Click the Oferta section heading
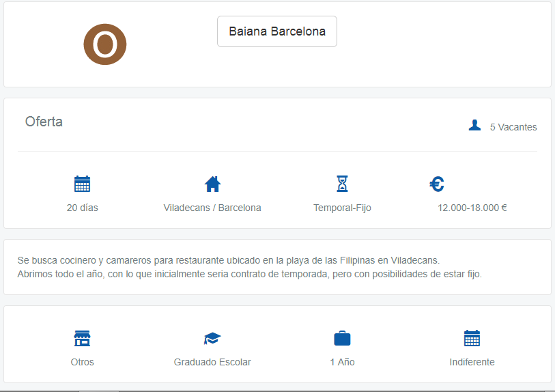 point(44,122)
